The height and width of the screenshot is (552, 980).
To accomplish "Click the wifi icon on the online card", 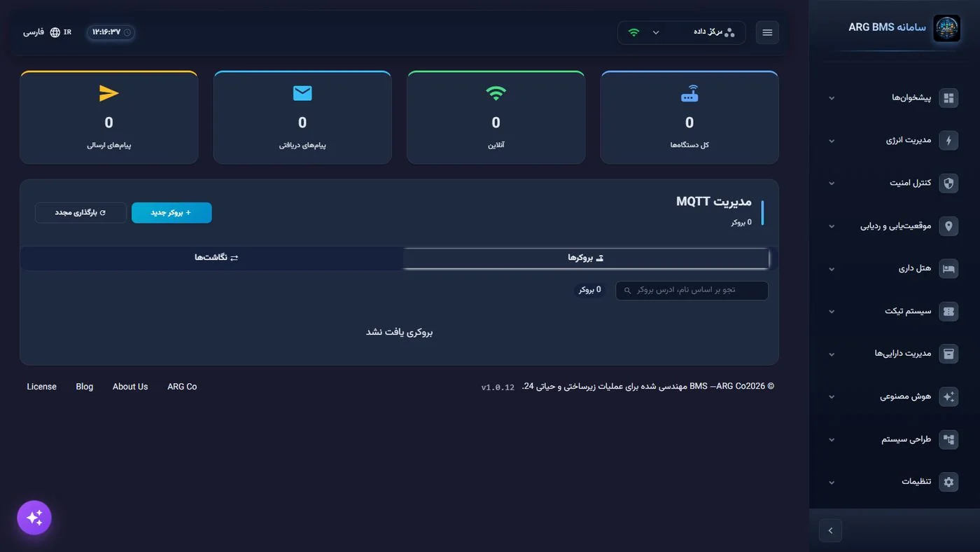I will coord(496,93).
